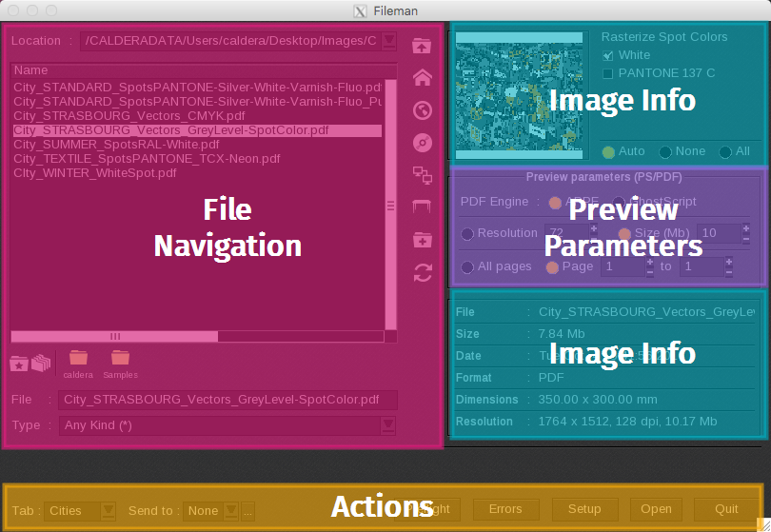Expand the Location path dropdown
Viewport: 771px width, 532px height.
pyautogui.click(x=388, y=41)
